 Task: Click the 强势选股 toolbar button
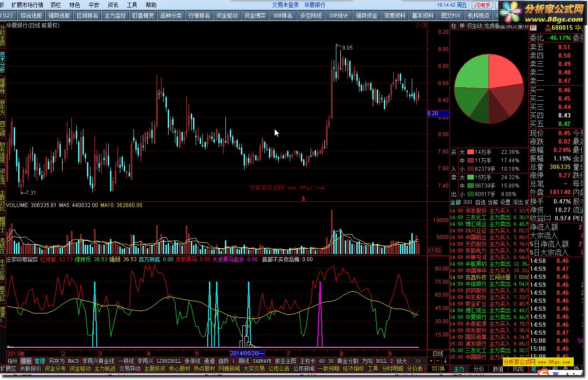tap(59, 16)
